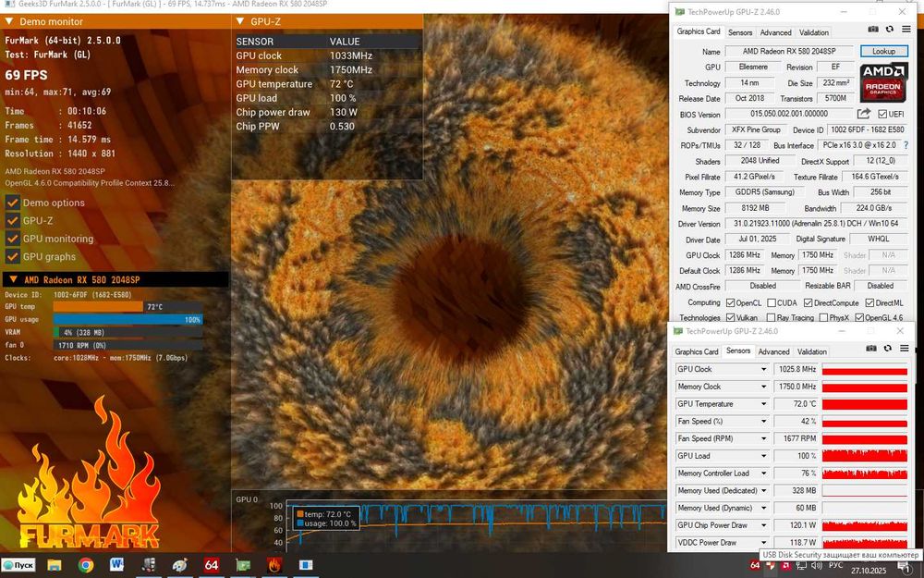The height and width of the screenshot is (578, 924).
Task: Click the 27.10.2025 date in tray
Action: point(868,571)
